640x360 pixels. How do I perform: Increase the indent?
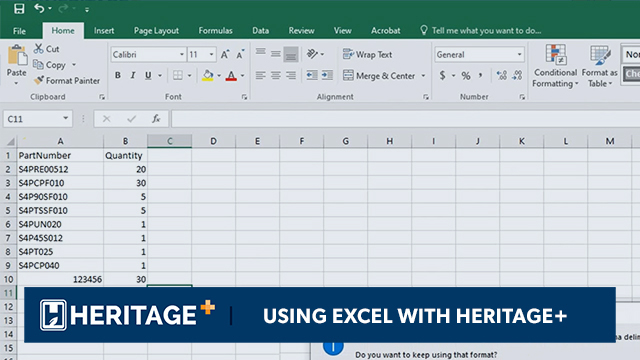tap(327, 75)
